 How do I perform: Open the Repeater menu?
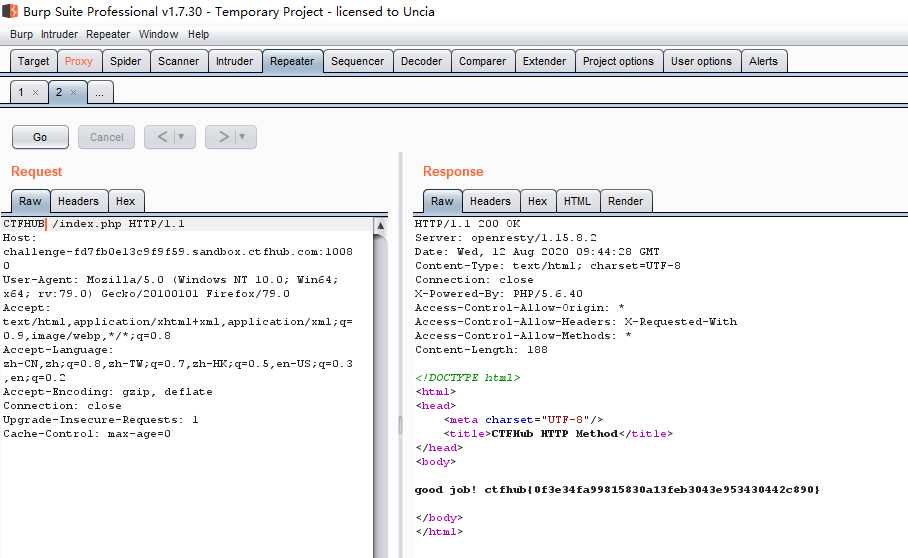(x=108, y=34)
